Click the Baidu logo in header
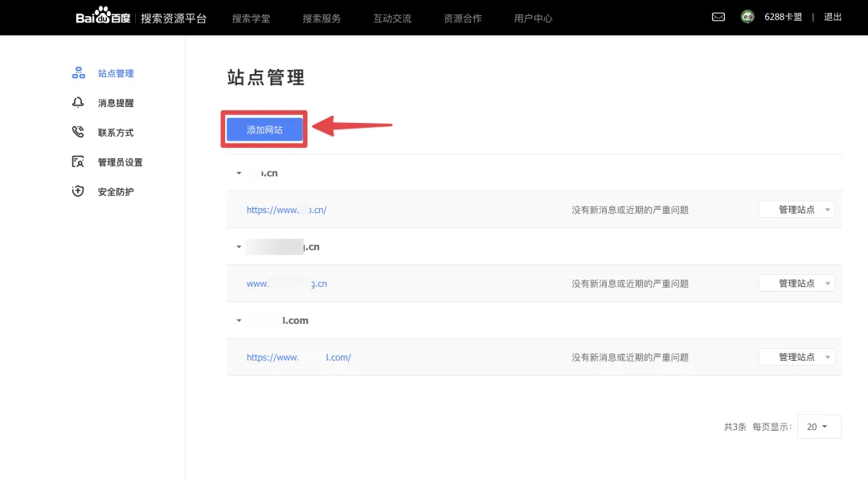This screenshot has height=479, width=868. [105, 17]
